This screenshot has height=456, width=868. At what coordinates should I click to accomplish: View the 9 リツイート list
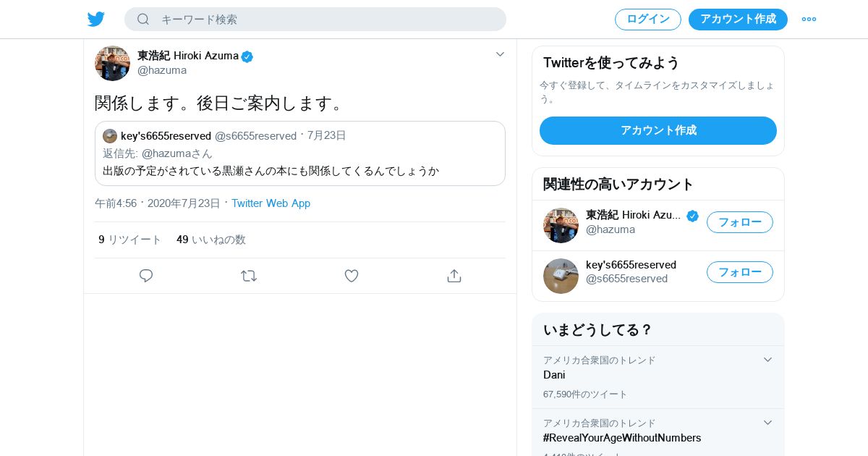(x=130, y=240)
